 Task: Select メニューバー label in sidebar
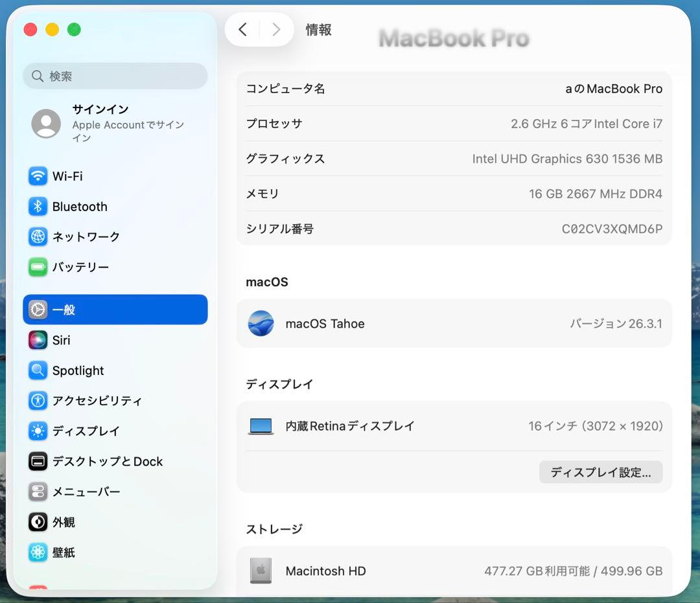point(86,492)
